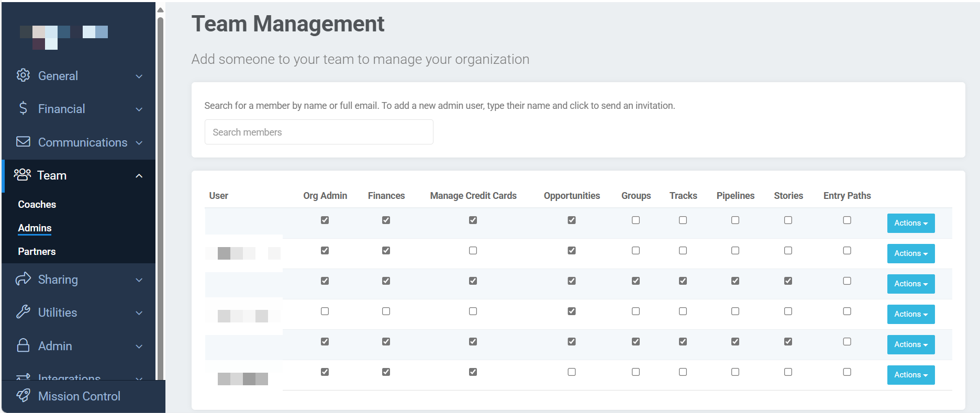Focus the Search members input field
Image resolution: width=980 pixels, height=413 pixels.
pos(318,132)
